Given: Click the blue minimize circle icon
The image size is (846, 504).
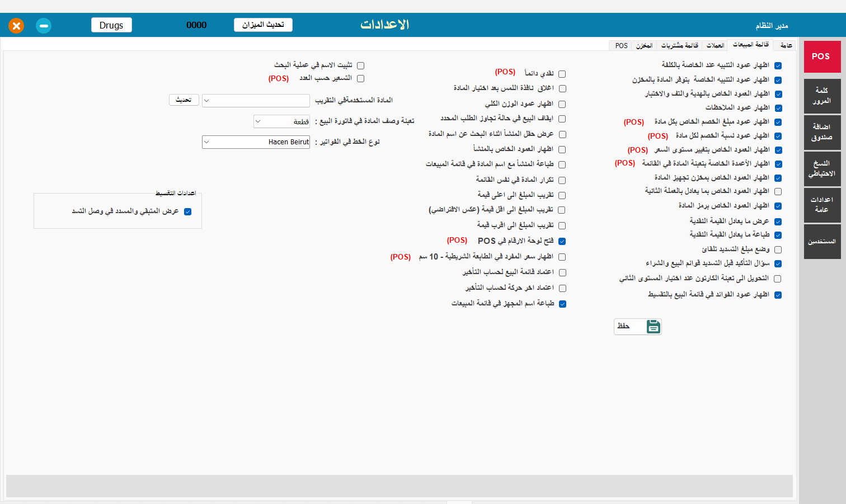Looking at the screenshot, I should (44, 26).
